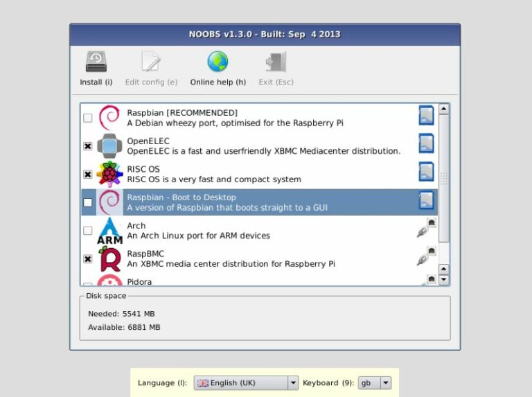The image size is (532, 397).
Task: Click the Install disk icon
Action: pyautogui.click(x=96, y=62)
